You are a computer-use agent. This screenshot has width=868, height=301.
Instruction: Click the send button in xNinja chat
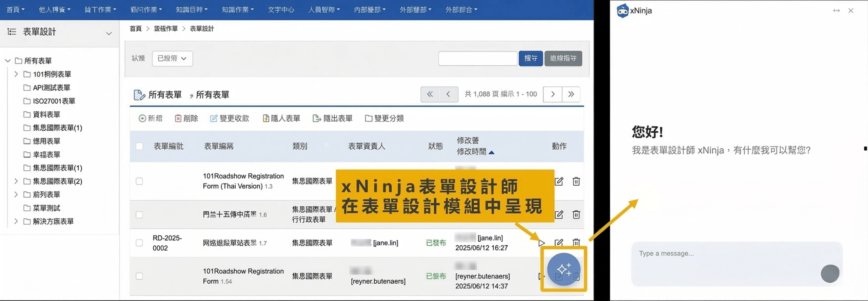point(830,274)
